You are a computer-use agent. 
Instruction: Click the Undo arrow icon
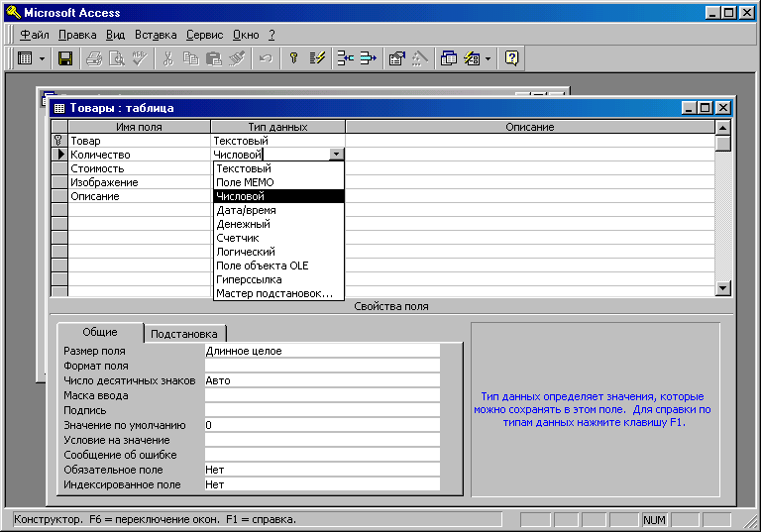[x=266, y=58]
